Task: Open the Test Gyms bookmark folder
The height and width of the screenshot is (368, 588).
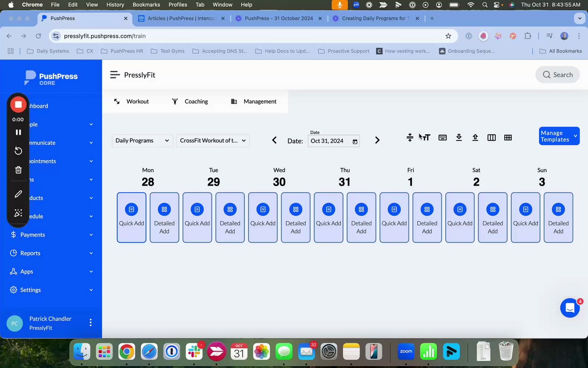Action: coord(168,51)
